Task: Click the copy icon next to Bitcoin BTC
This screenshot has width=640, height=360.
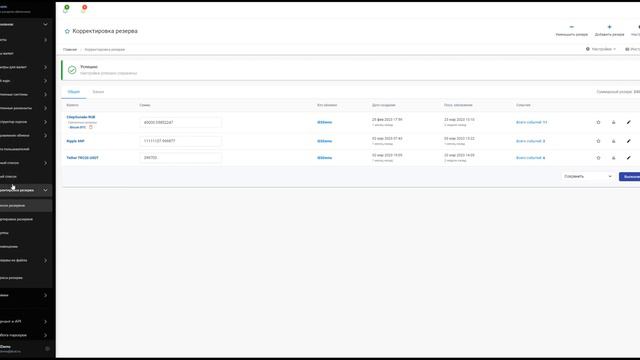Action: (x=91, y=127)
